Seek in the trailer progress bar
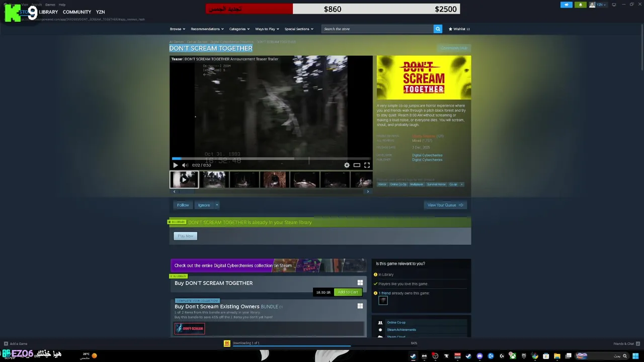Image resolution: width=644 pixels, height=362 pixels. (x=271, y=158)
